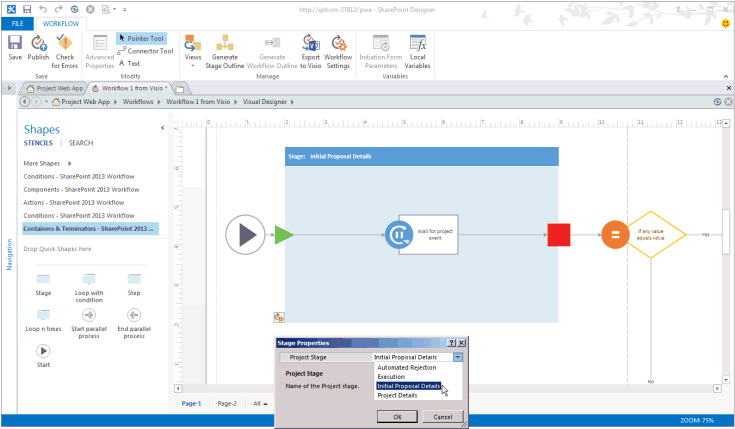The width and height of the screenshot is (735, 429).
Task: Open Local Variables
Action: pos(417,52)
